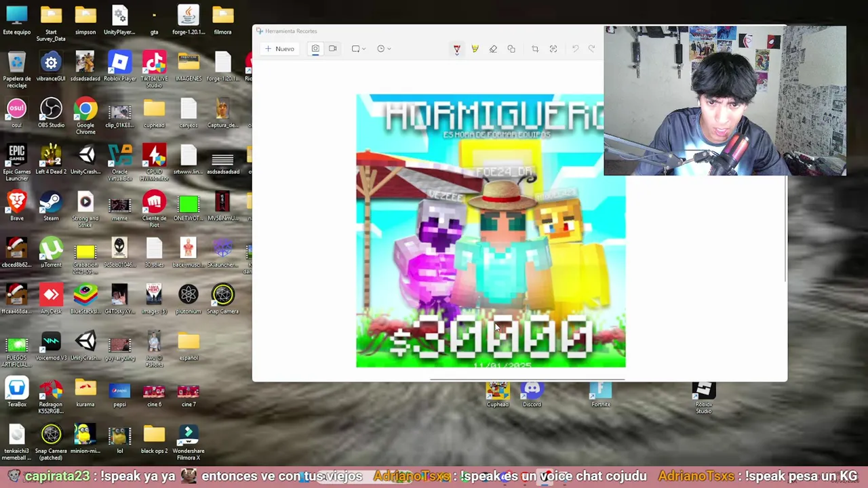Select the red ballpoint pen tool
This screenshot has width=868, height=488.
[456, 49]
